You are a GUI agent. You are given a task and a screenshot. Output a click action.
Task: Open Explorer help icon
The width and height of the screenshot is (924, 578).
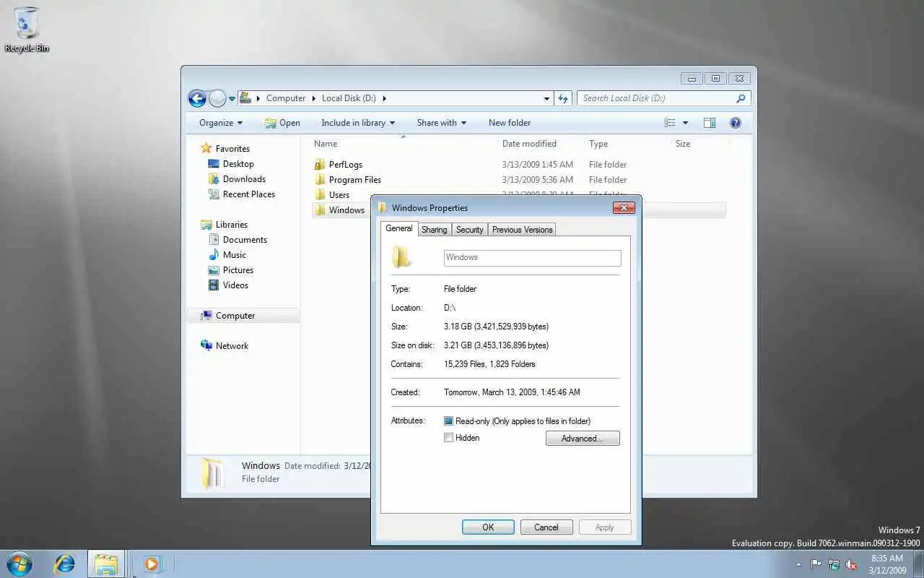tap(736, 123)
